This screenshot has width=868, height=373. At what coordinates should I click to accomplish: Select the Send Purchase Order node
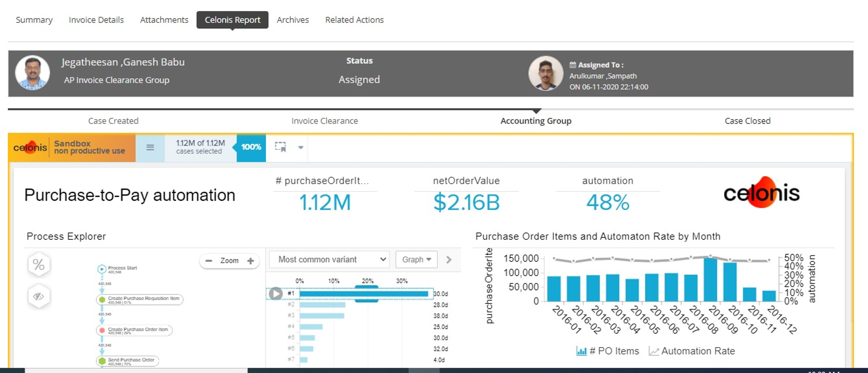[x=127, y=361]
